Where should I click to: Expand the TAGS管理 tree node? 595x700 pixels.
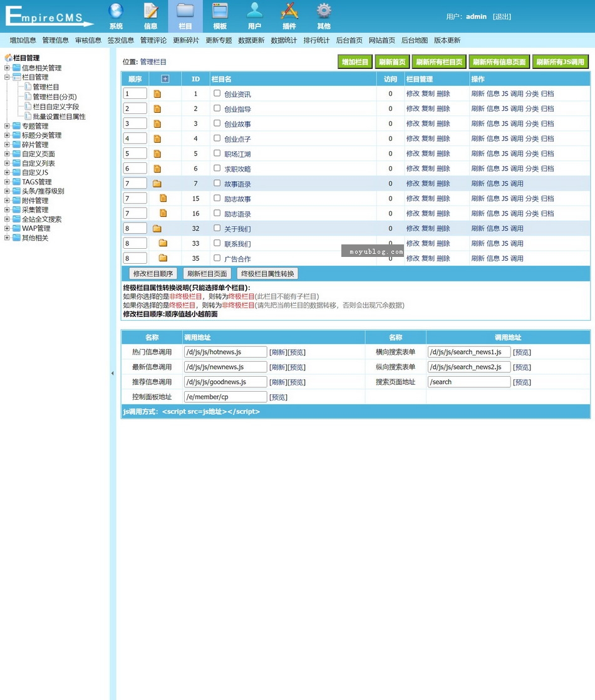tap(7, 182)
